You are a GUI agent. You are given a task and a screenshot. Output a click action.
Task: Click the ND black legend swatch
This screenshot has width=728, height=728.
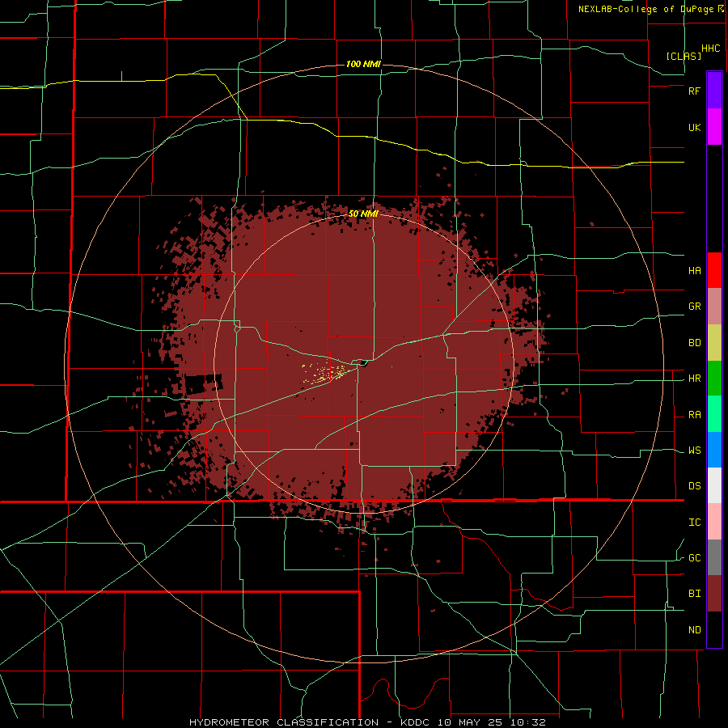(x=714, y=629)
